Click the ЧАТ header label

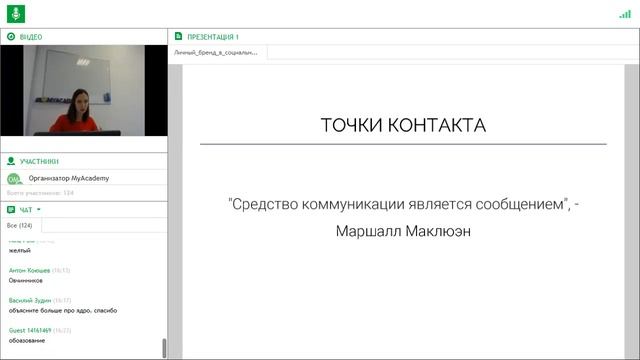(26, 210)
